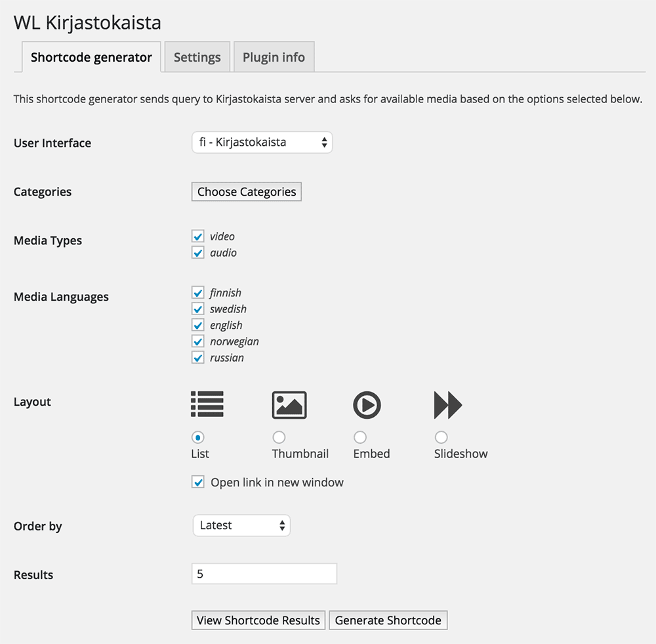The image size is (656, 644).
Task: Click the Media Types label
Action: (x=48, y=241)
